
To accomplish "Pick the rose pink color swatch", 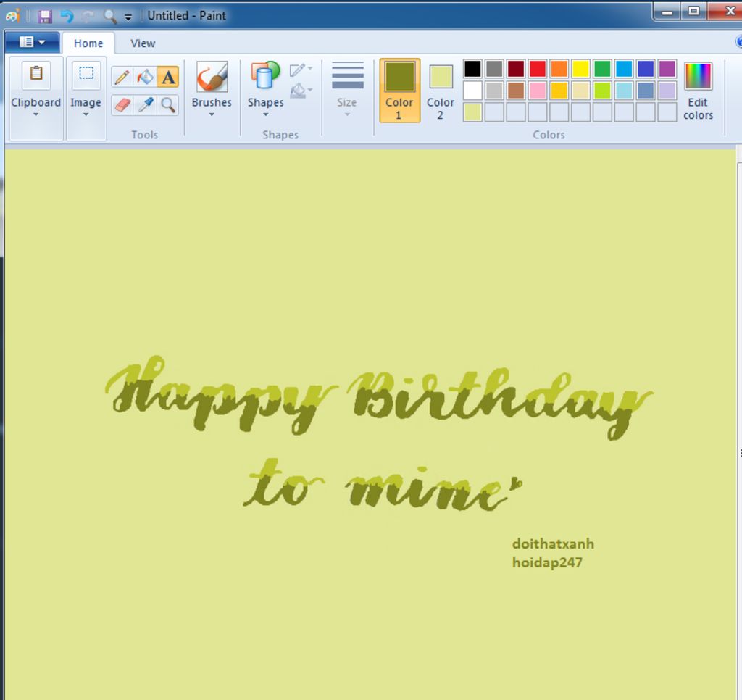I will (538, 91).
